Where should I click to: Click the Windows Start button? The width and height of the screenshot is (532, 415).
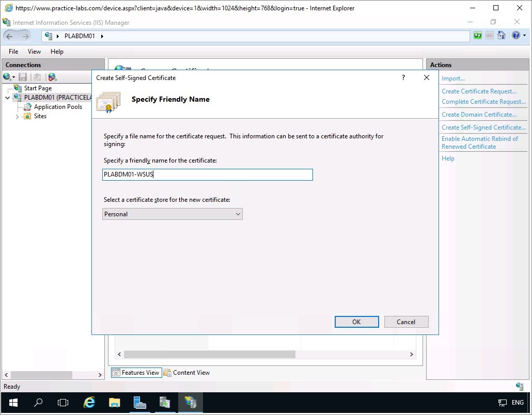pyautogui.click(x=13, y=402)
